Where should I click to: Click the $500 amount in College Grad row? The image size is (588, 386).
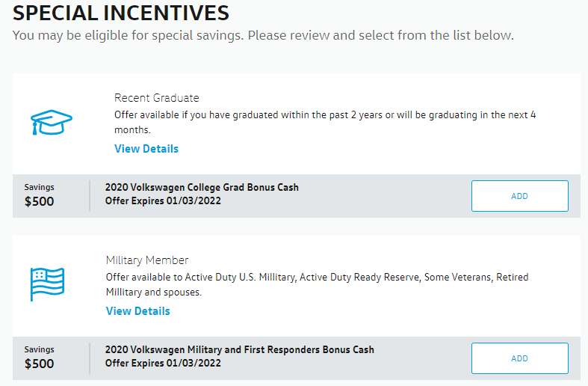tap(40, 202)
